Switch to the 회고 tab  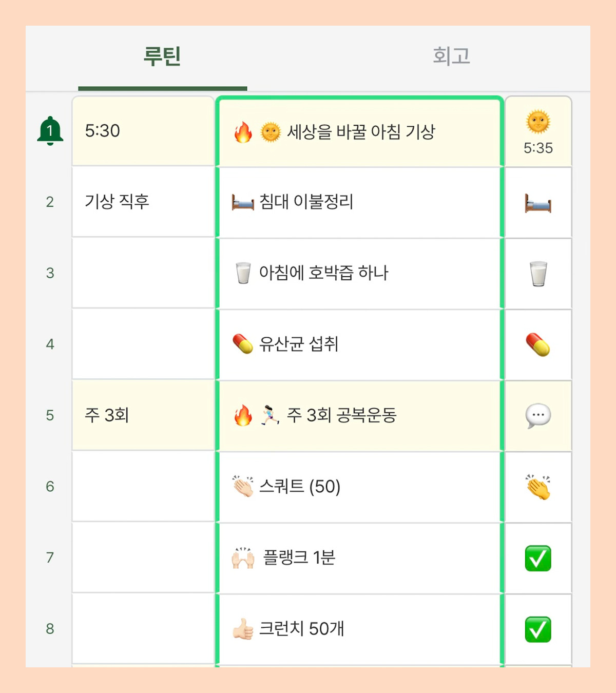pos(451,56)
